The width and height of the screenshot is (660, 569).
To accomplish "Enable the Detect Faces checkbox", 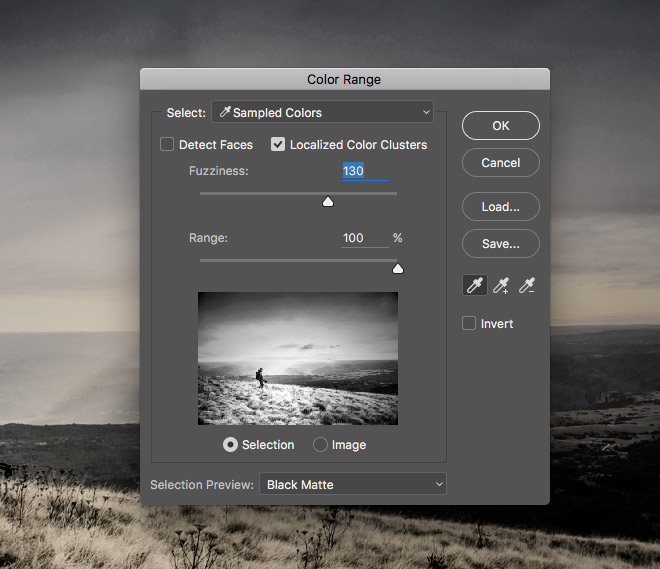I will (167, 145).
